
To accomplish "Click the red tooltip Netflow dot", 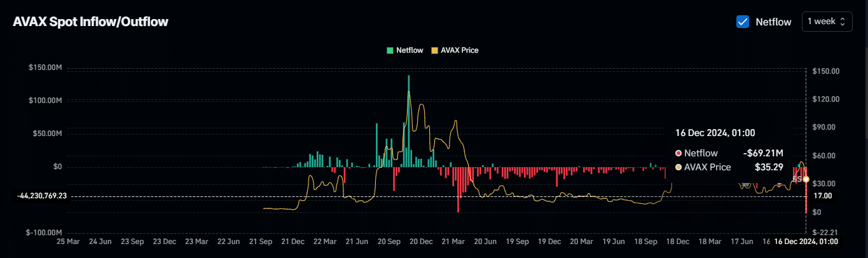I will coord(679,153).
